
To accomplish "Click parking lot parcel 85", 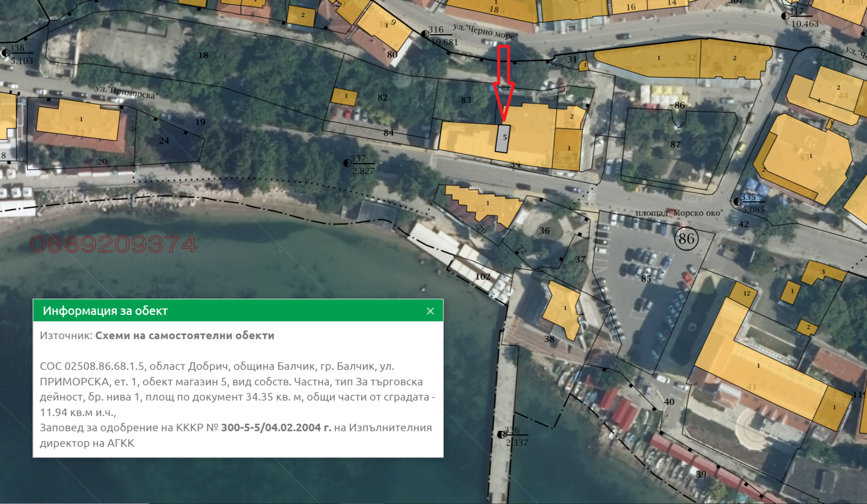I will click(x=646, y=279).
